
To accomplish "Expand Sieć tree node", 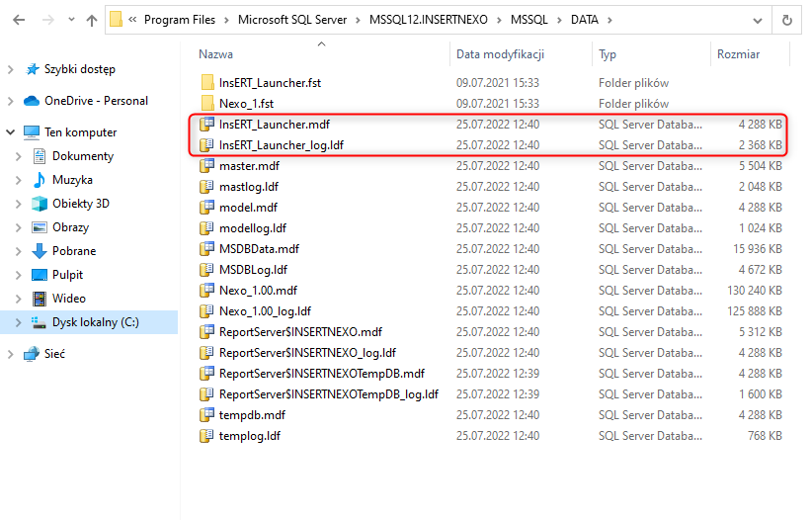I will pyautogui.click(x=10, y=354).
